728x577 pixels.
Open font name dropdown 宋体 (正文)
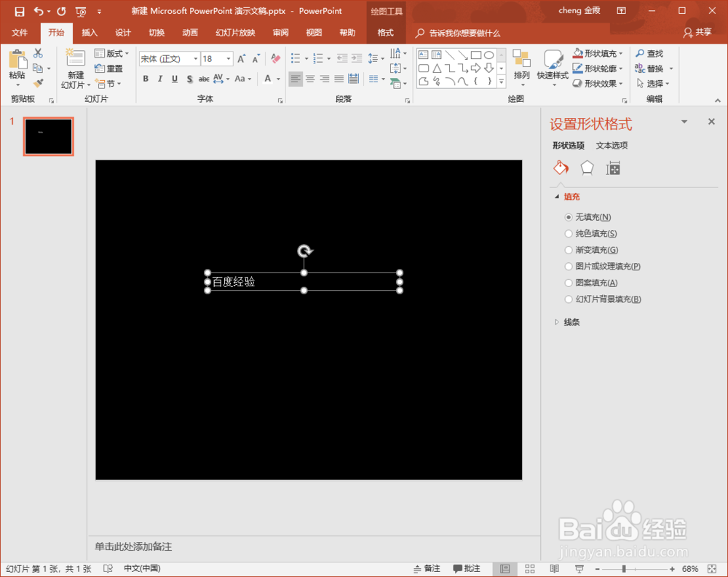[196, 59]
